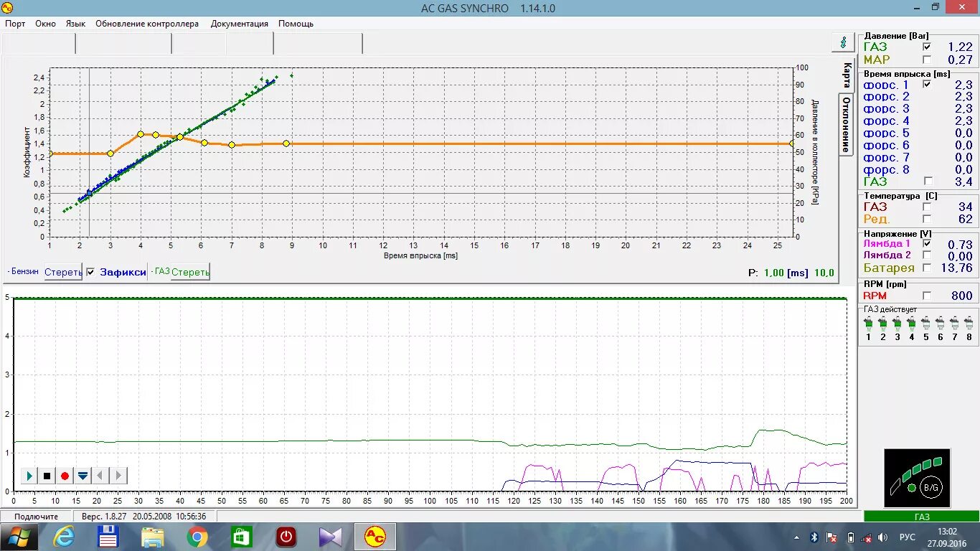Image resolution: width=980 pixels, height=551 pixels.
Task: Uncheck the ГАЗ pressure checkbox
Action: coord(927,47)
